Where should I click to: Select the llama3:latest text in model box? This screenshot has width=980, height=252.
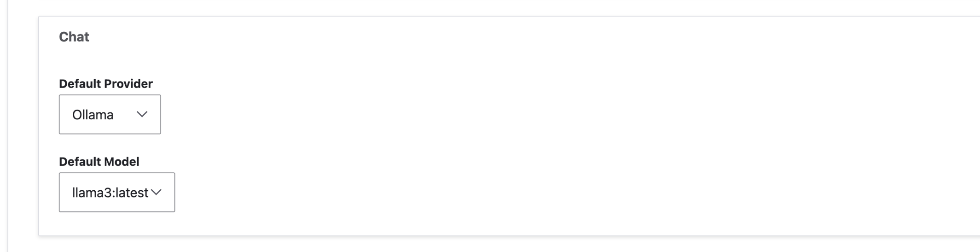click(110, 193)
